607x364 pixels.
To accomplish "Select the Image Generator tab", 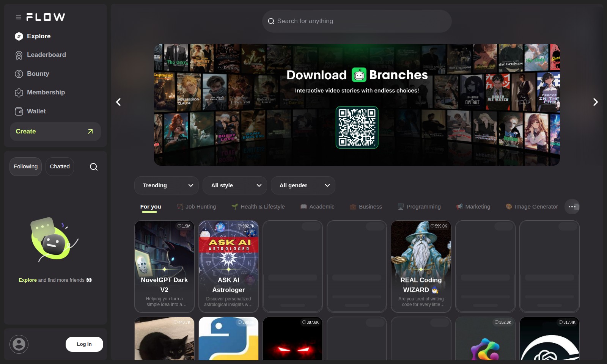I will click(532, 207).
